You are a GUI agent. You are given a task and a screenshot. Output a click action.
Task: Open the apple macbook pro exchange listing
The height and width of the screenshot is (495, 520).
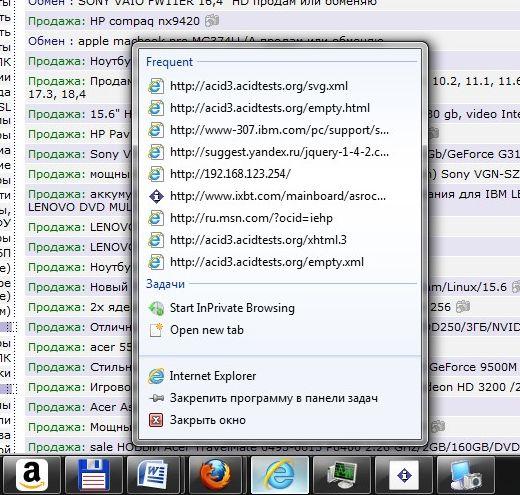point(230,41)
